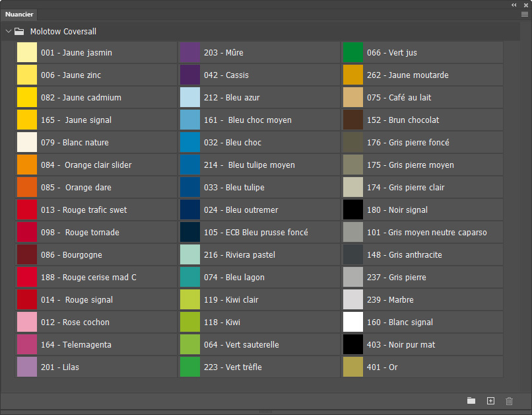Delete the selected swatch

(509, 400)
